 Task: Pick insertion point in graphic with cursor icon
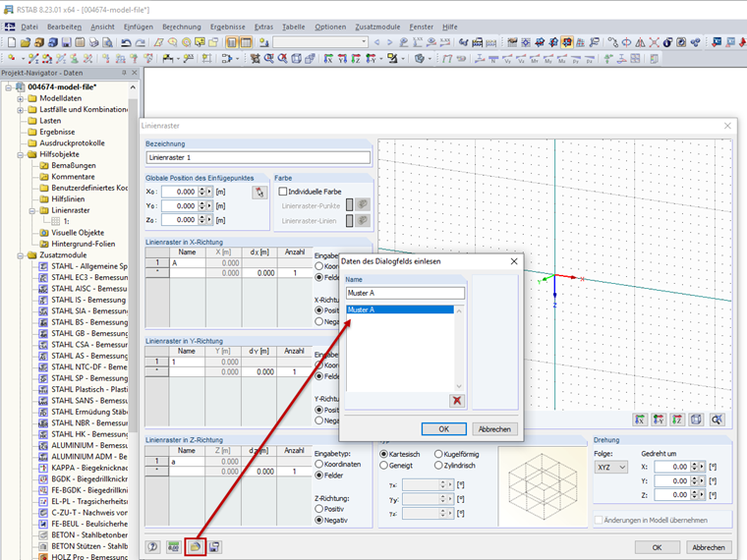[x=259, y=192]
